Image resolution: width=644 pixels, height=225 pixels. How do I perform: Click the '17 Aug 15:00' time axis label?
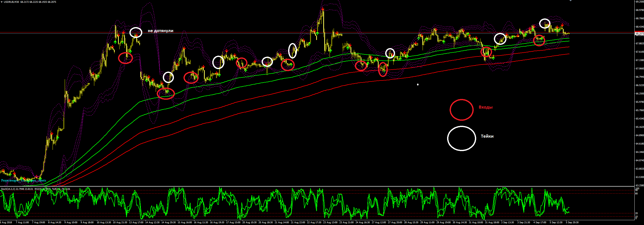click(x=233, y=222)
